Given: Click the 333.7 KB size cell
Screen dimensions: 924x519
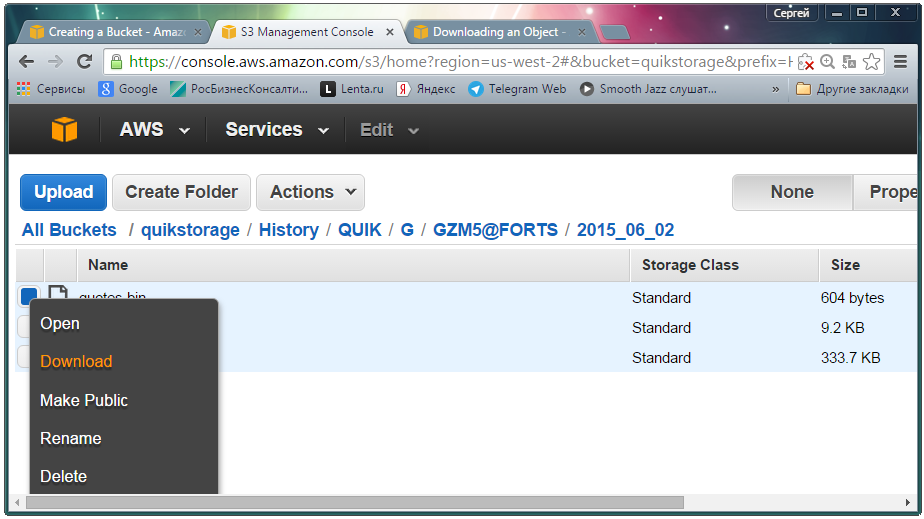Looking at the screenshot, I should (x=850, y=358).
